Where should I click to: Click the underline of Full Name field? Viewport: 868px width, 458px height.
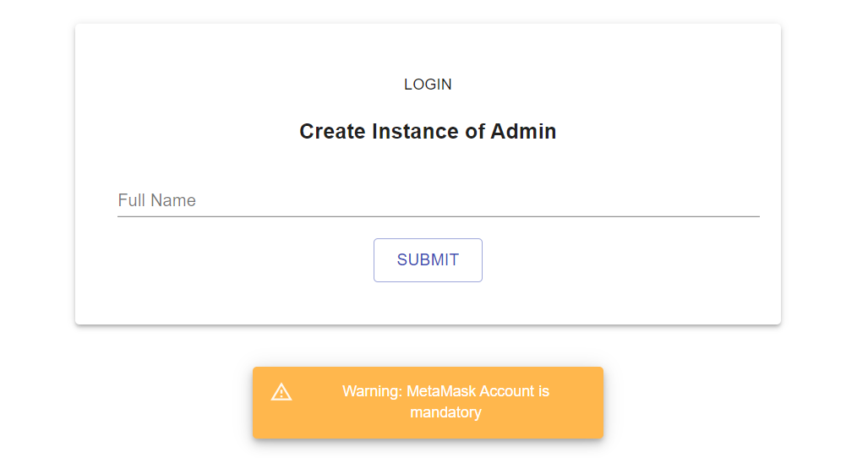(x=439, y=216)
